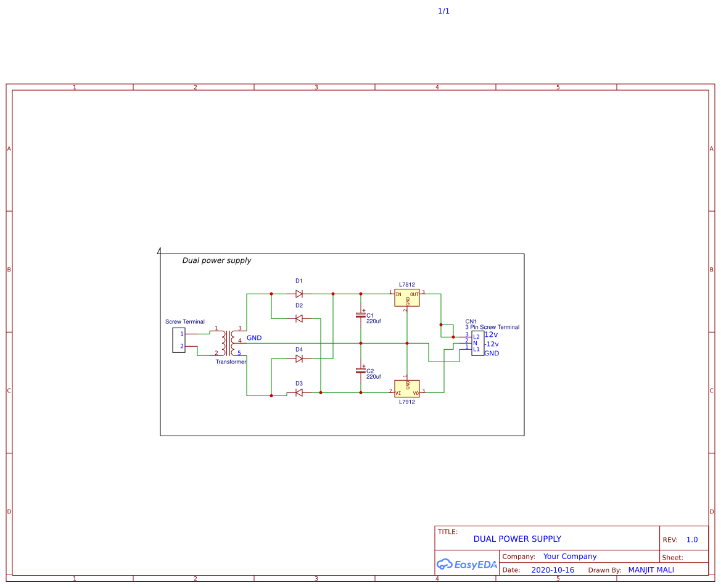The width and height of the screenshot is (721, 588).
Task: Select capacitor C2 220uf
Action: point(360,371)
